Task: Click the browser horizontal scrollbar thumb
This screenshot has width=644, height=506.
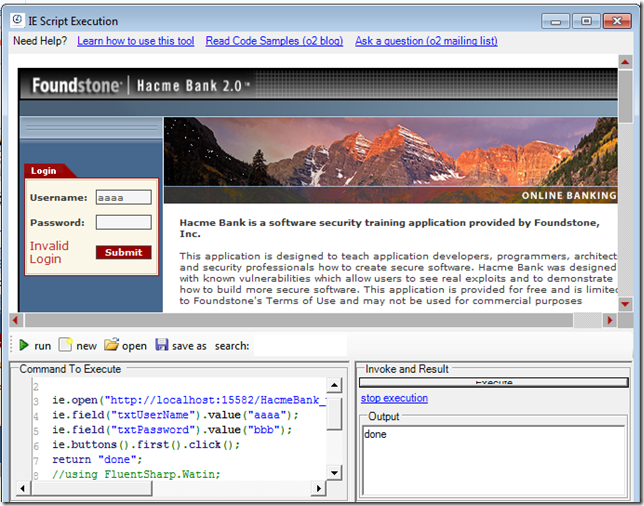Action: tap(299, 320)
